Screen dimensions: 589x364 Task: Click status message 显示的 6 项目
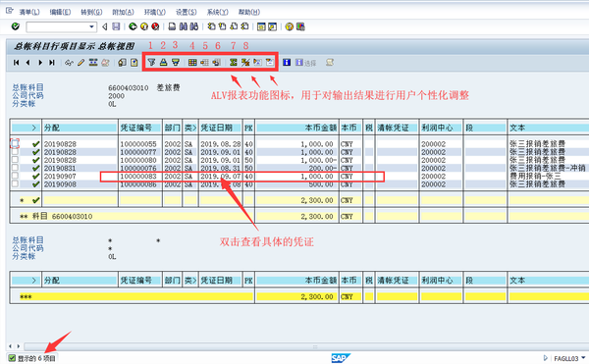click(x=36, y=358)
